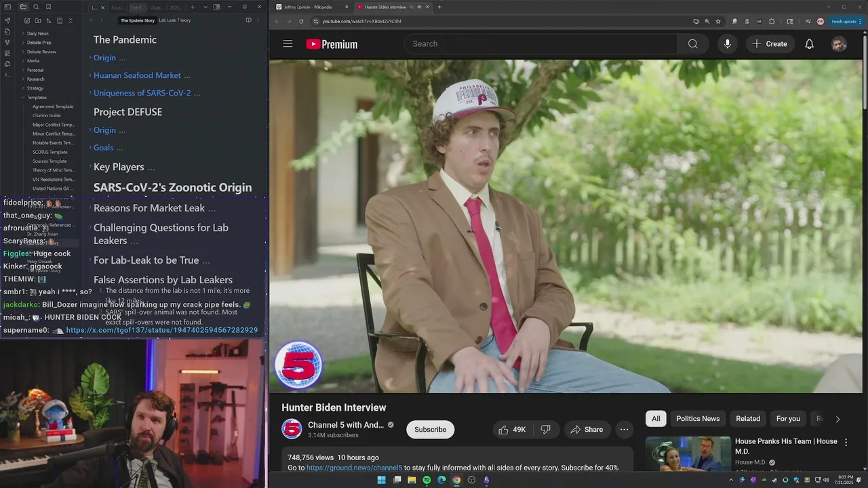
Task: Click the YouTube Create button
Action: pyautogui.click(x=770, y=44)
